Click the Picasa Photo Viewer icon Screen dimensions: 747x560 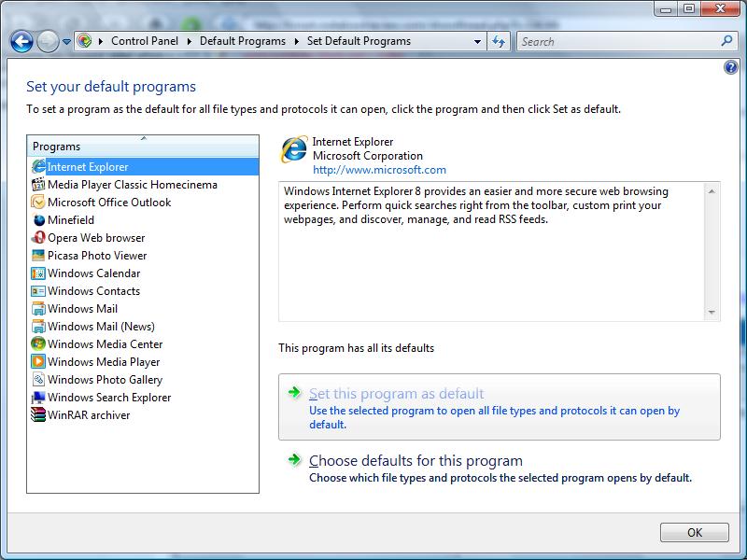pos(38,255)
